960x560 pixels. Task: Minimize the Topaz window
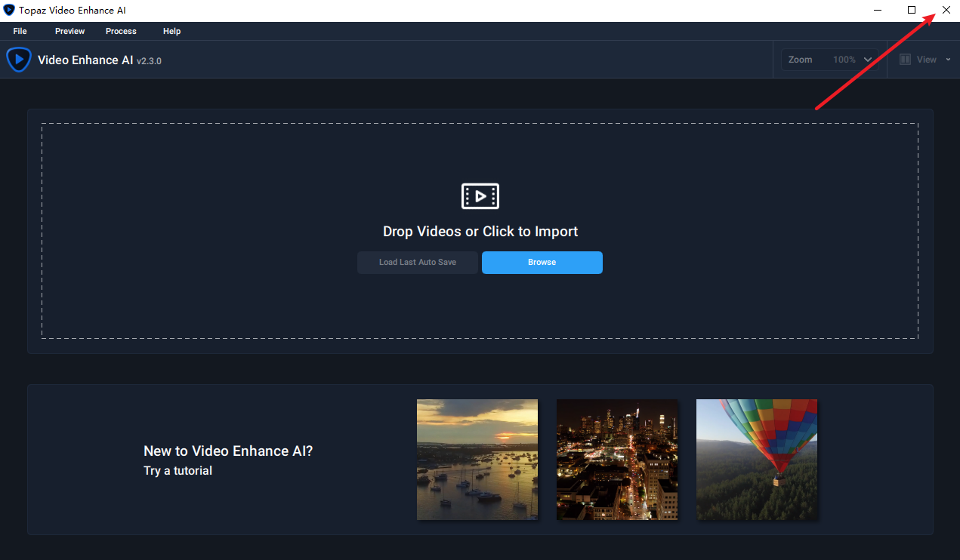(878, 10)
